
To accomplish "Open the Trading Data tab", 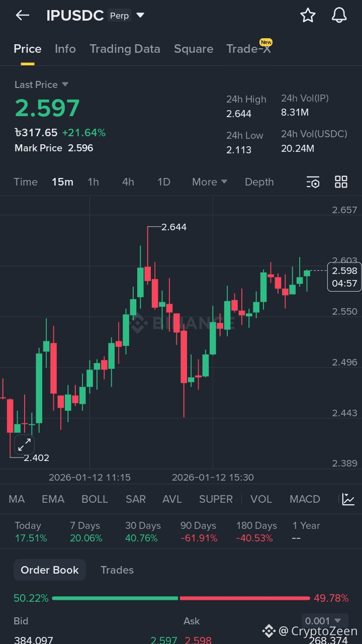I will (x=125, y=49).
